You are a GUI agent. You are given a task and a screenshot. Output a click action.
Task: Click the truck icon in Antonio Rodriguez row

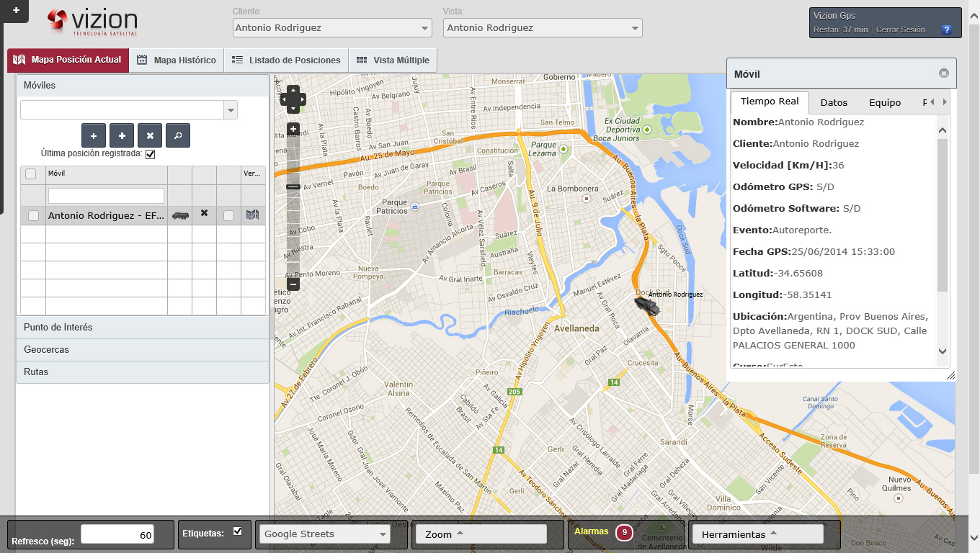pos(180,215)
